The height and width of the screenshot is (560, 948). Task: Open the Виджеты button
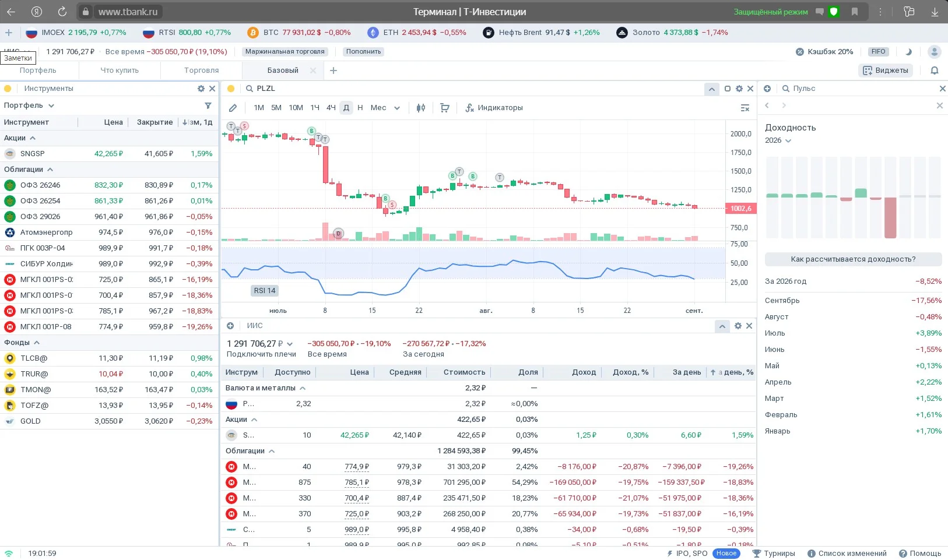click(x=886, y=71)
